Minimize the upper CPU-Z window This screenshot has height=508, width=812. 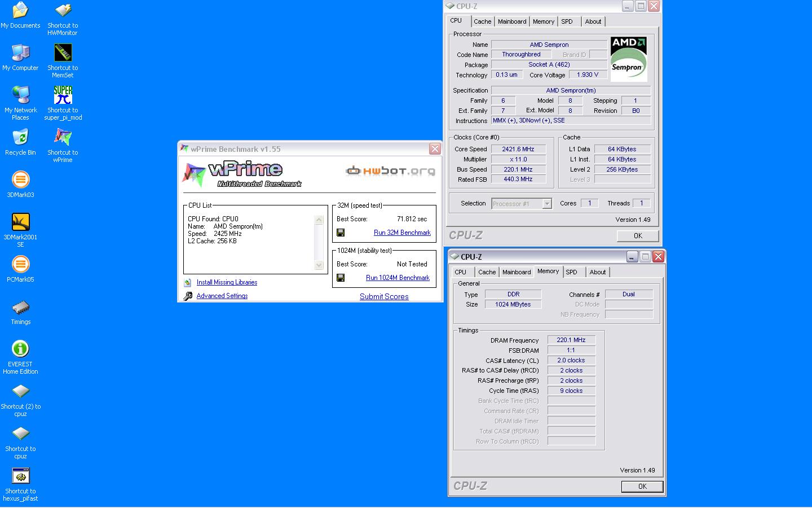coord(628,6)
